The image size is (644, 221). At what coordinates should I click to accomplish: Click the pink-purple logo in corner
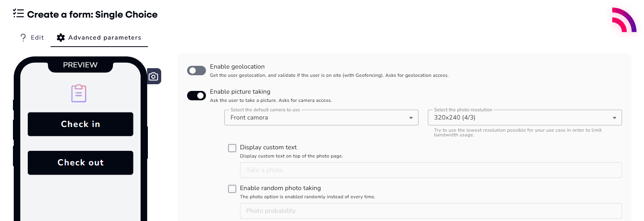tap(624, 20)
